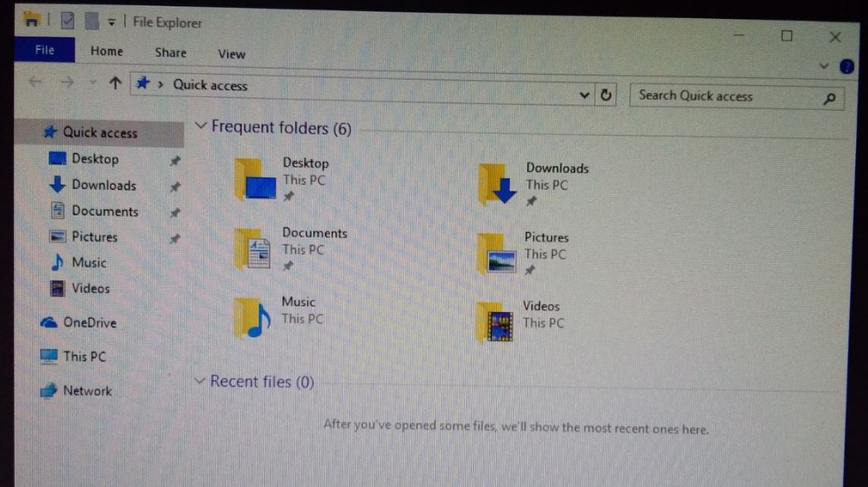The height and width of the screenshot is (487, 868).
Task: Switch to the Home ribbon tab
Action: (x=107, y=51)
